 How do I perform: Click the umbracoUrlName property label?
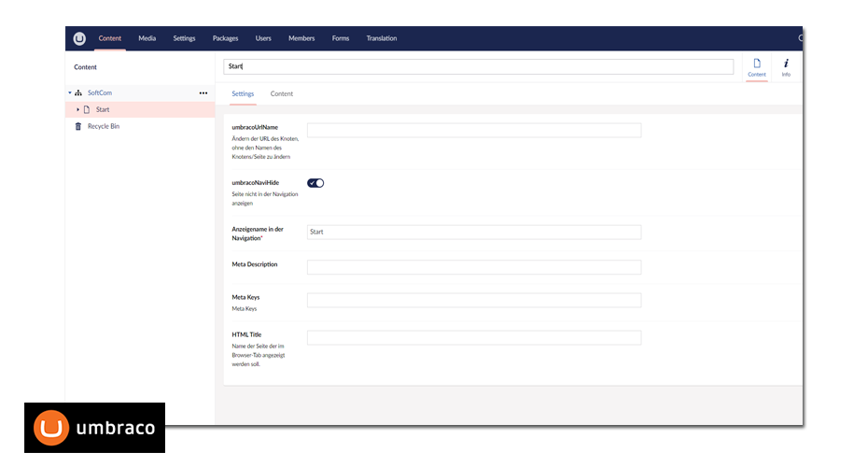coord(255,127)
